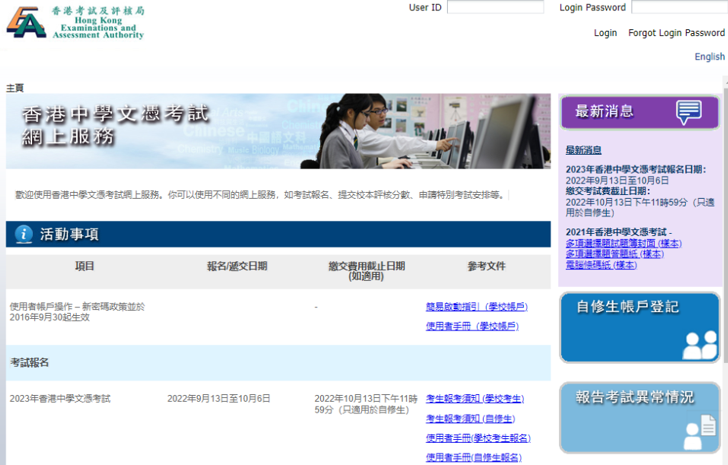Click the 2023年香港中學文憑考試報名日期 news heading
This screenshot has width=728, height=465.
636,169
